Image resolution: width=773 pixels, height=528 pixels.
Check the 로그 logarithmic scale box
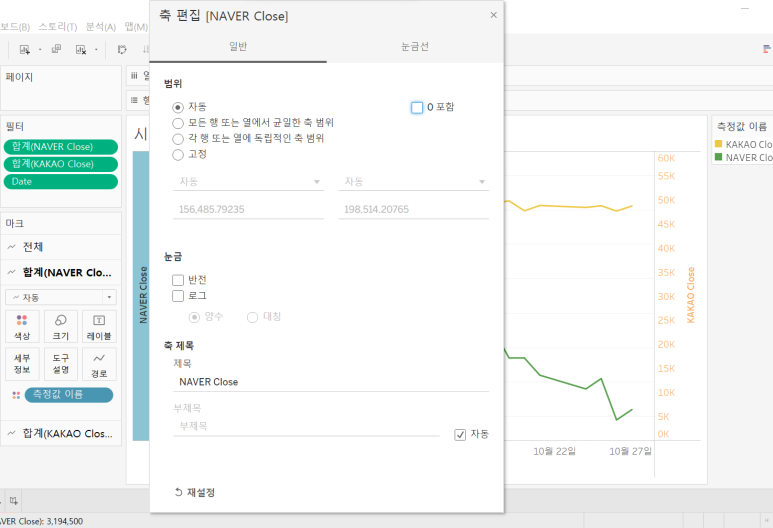(178, 296)
